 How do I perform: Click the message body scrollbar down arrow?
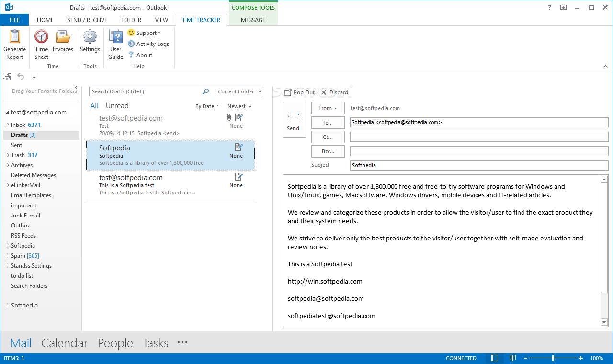pos(604,322)
